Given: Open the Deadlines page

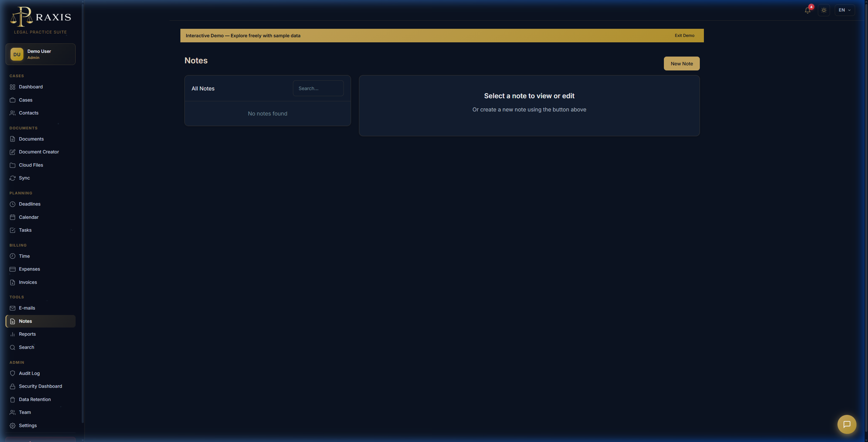Looking at the screenshot, I should click(40, 204).
